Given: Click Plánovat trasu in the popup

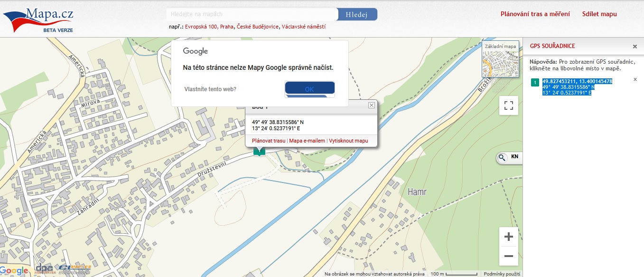Looking at the screenshot, I should click(269, 141).
